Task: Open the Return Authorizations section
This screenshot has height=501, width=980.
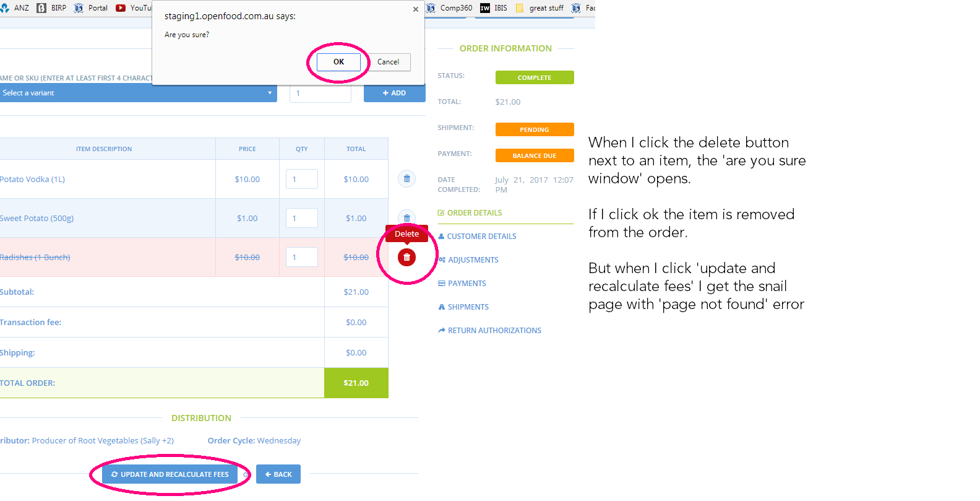Action: (489, 331)
